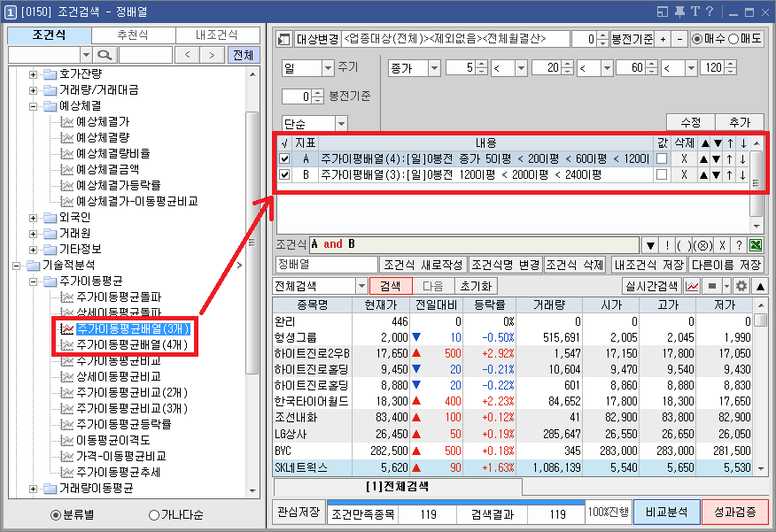Open the 종가 price type dropdown

[436, 67]
